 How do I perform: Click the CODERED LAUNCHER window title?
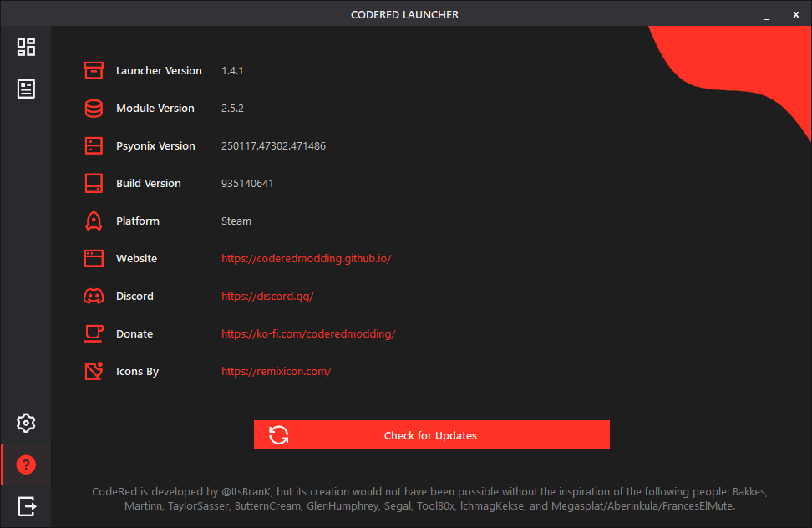point(404,14)
